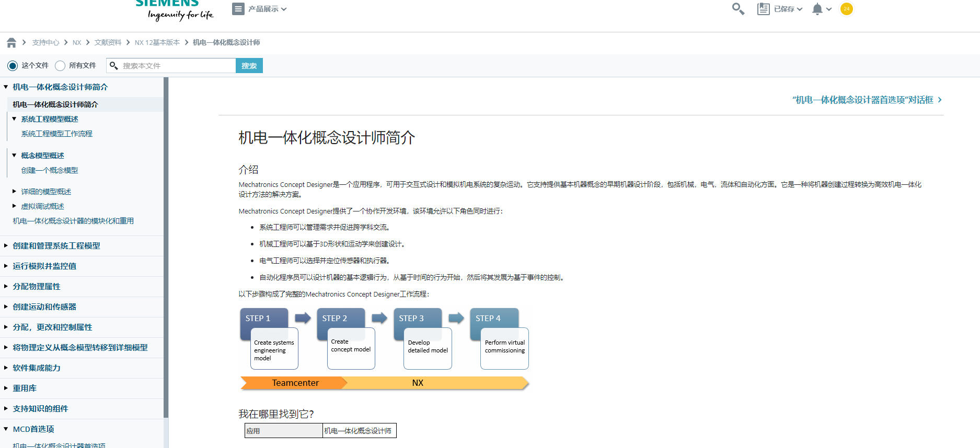
Task: Open NX 12基本版本 breadcrumb link
Action: pos(157,42)
